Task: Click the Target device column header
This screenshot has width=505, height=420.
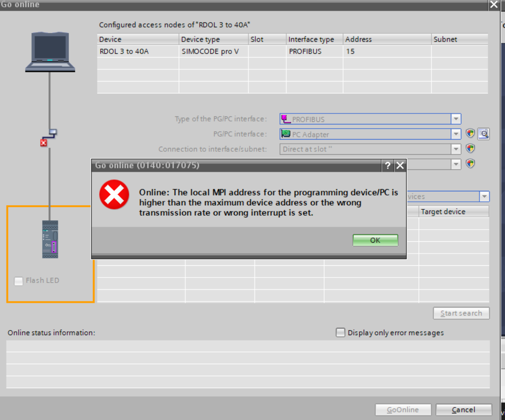Action: coord(454,211)
